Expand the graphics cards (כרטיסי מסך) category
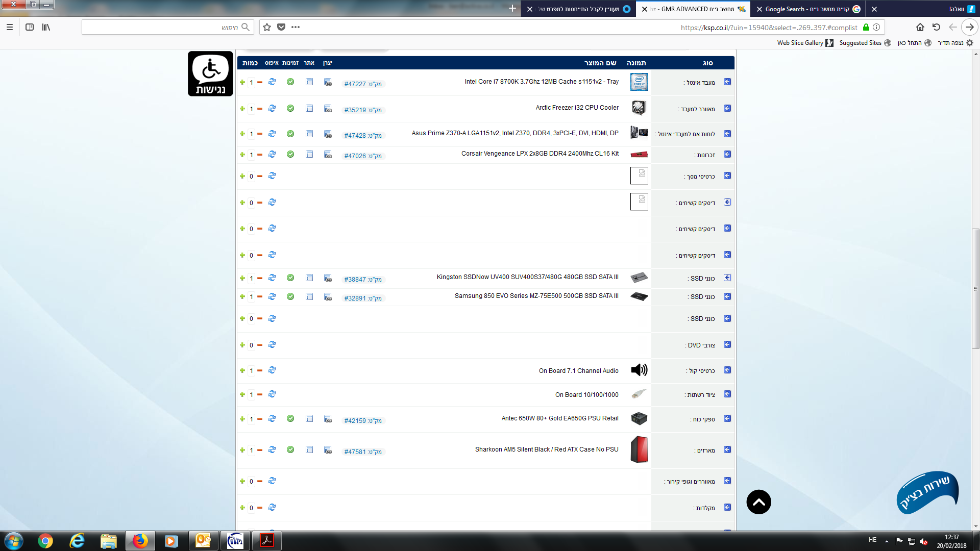The width and height of the screenshot is (980, 551). click(727, 176)
